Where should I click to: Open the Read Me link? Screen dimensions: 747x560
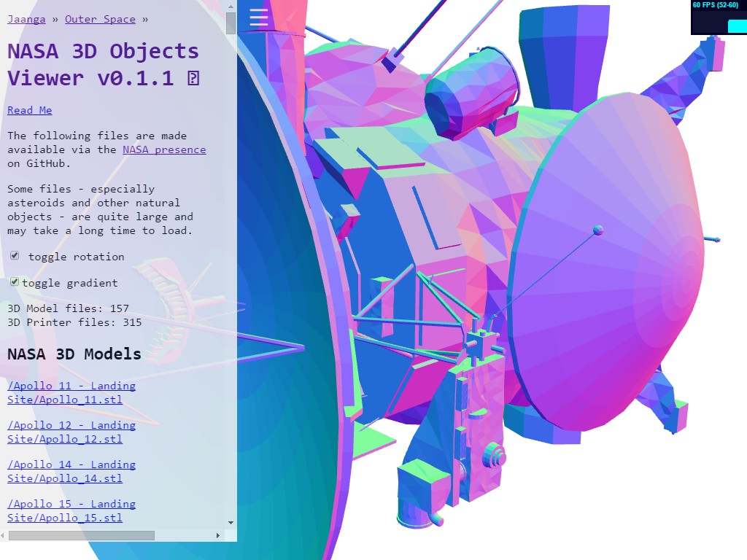[30, 110]
